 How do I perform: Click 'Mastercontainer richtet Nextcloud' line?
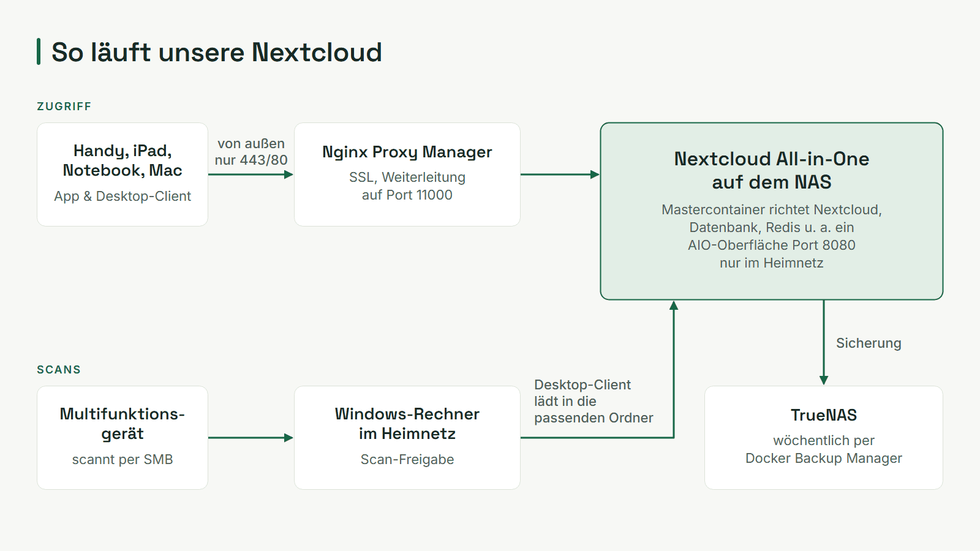(x=772, y=209)
